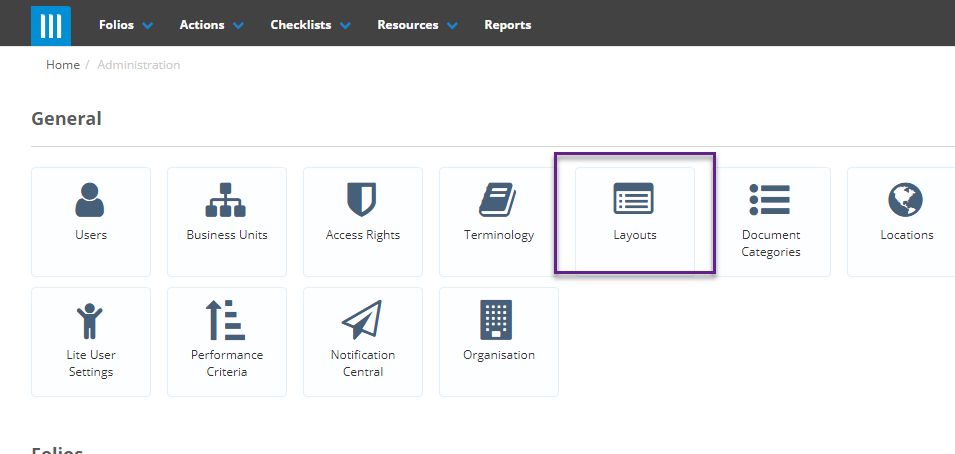Click the blue app logo icon
Image resolution: width=955 pixels, height=454 pixels.
click(x=51, y=26)
